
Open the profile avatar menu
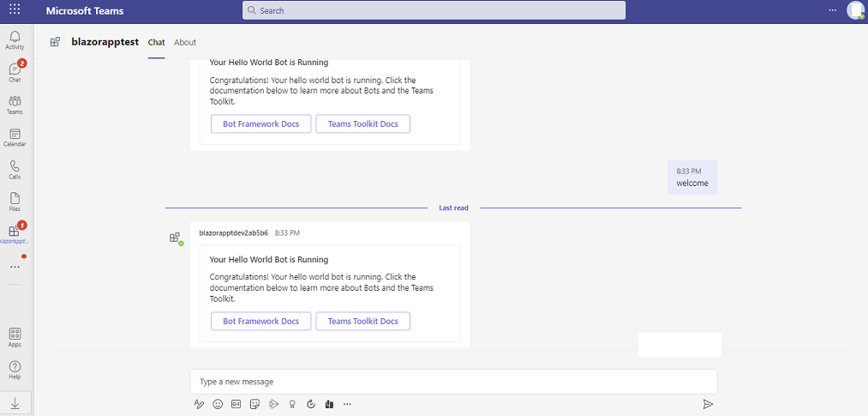pos(855,10)
